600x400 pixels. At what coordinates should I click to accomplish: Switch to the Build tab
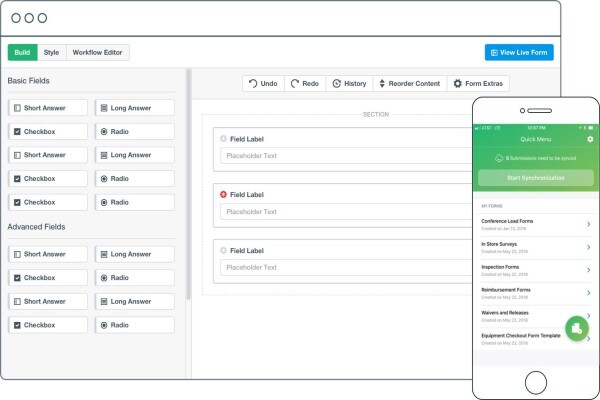point(23,52)
